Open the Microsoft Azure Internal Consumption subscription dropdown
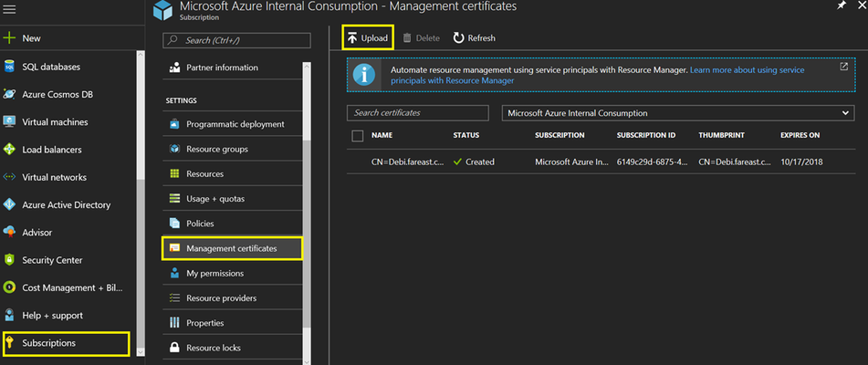Viewport: 868px width, 365px height. click(677, 113)
